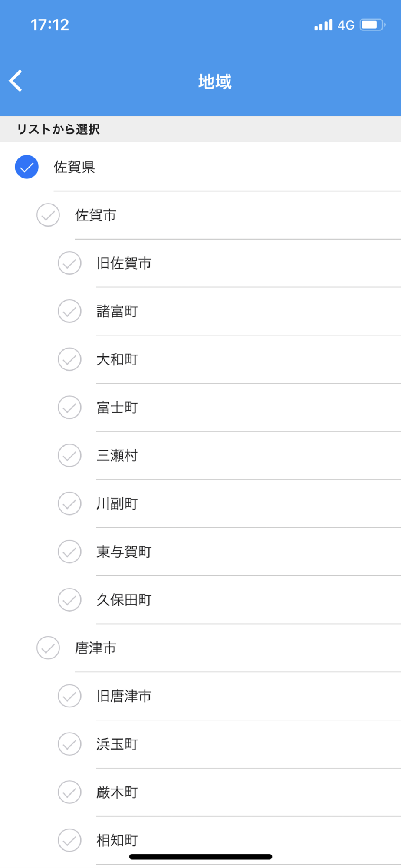Select the 諸富町 checkmark icon
Image resolution: width=401 pixels, height=868 pixels.
(69, 311)
